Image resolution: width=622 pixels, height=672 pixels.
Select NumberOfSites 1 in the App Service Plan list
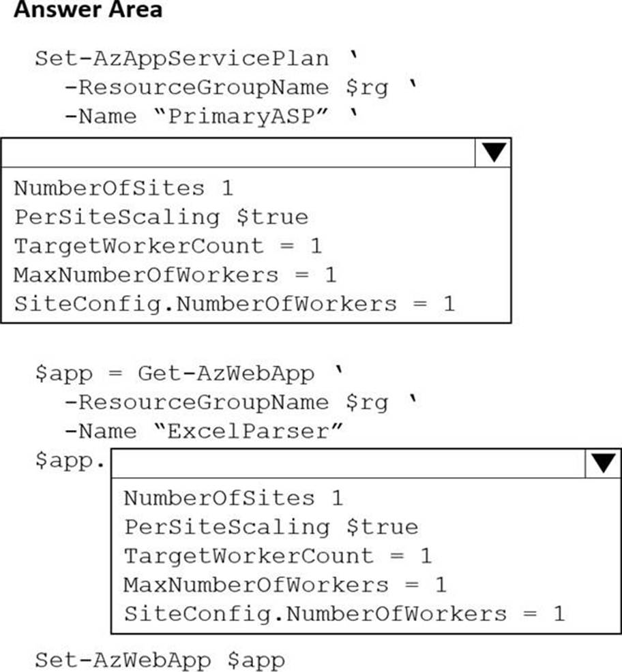click(x=123, y=188)
